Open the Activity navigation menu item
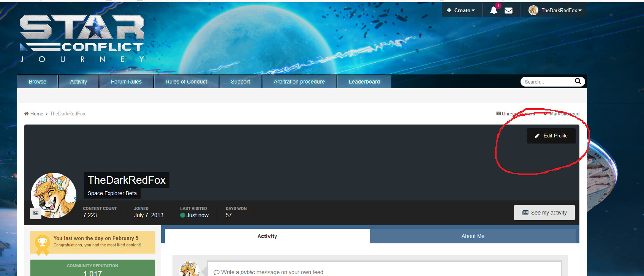This screenshot has width=644, height=276. pos(79,82)
